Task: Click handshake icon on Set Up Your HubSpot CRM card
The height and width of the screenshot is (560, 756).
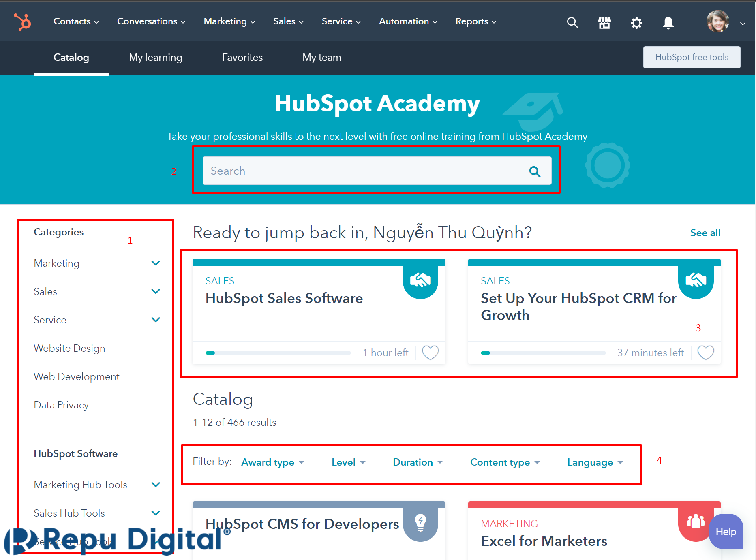Action: (696, 280)
